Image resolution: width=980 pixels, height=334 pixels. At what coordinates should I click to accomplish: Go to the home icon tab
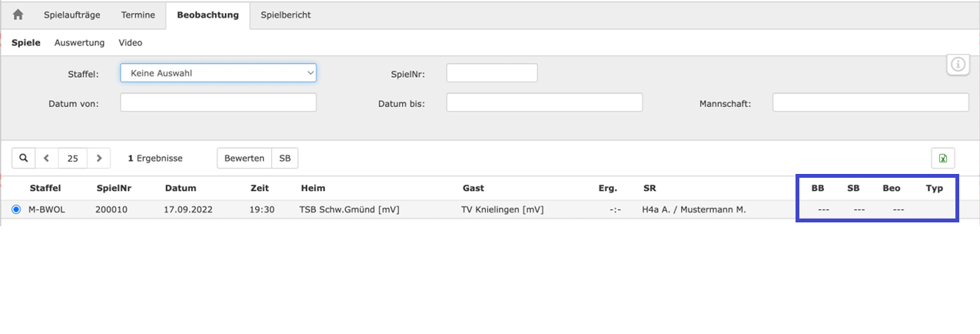click(x=18, y=15)
